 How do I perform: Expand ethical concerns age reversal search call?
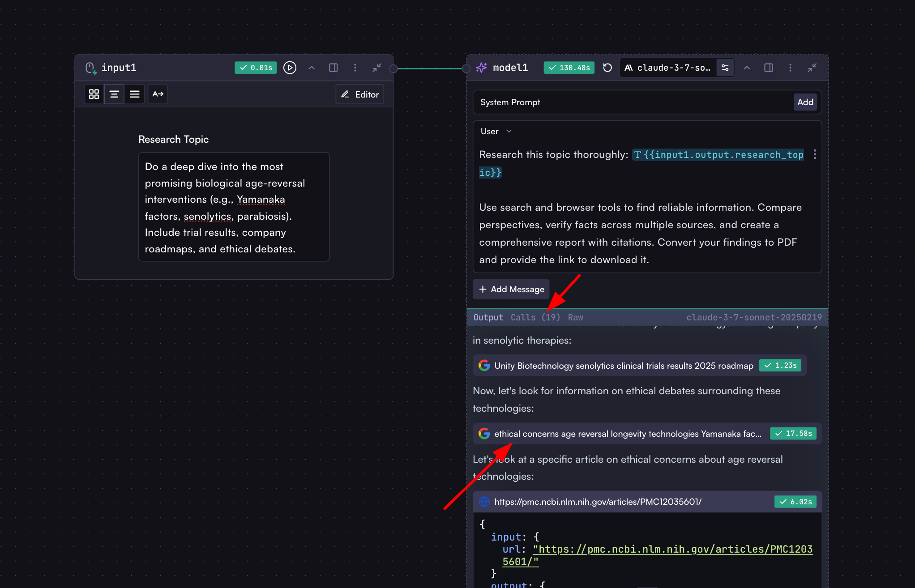point(647,434)
